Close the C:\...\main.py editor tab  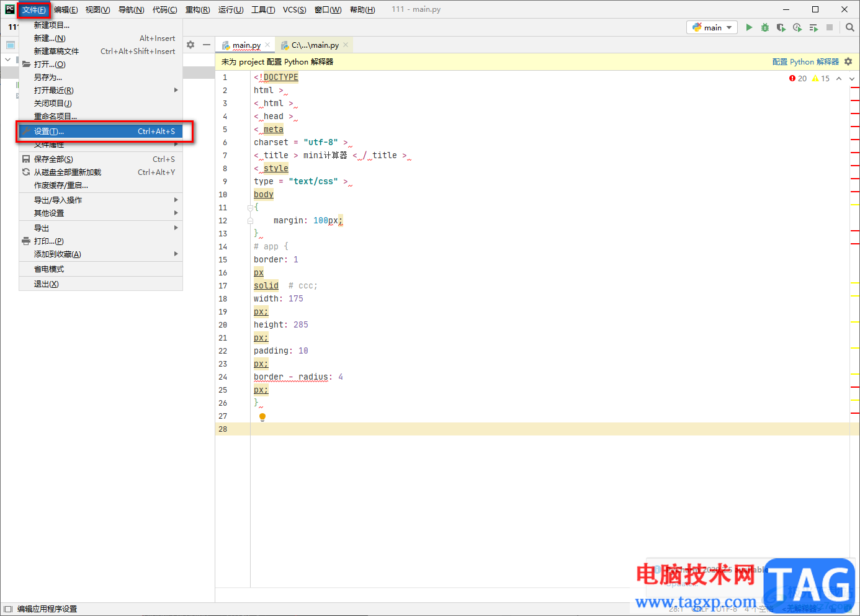(x=346, y=45)
